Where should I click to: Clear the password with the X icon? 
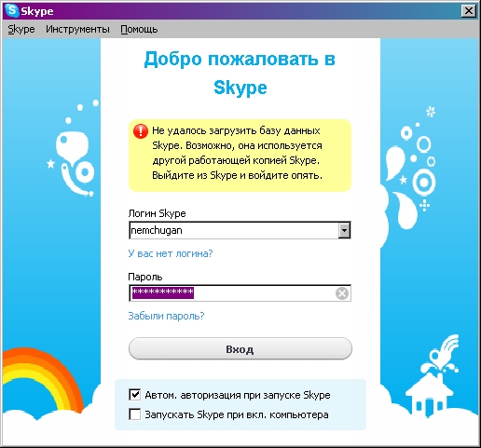pyautogui.click(x=342, y=293)
